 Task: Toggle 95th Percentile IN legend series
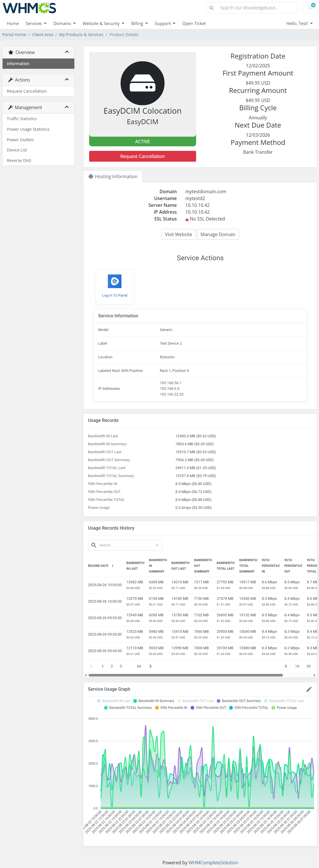click(171, 707)
